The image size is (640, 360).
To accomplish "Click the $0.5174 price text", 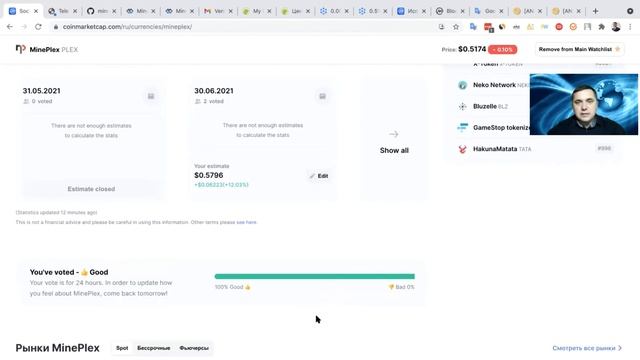I will pos(472,49).
